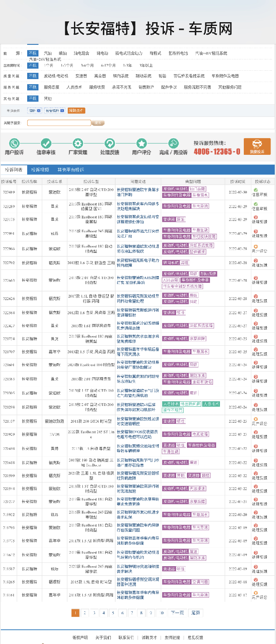Click the red status icon for complaint 720599

click(x=256, y=474)
